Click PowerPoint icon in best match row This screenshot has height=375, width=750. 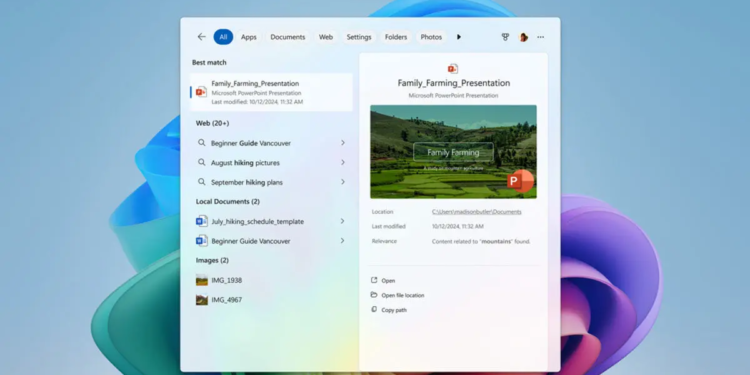(201, 92)
